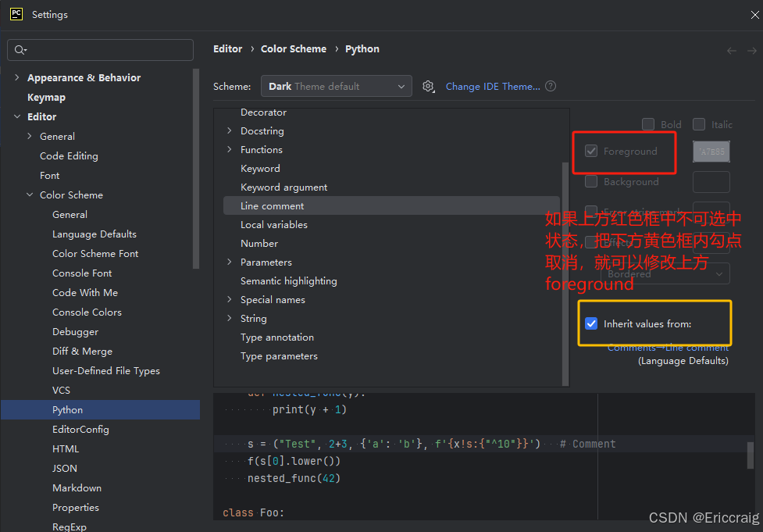
Task: Select the Type parameters attribute
Action: (279, 355)
